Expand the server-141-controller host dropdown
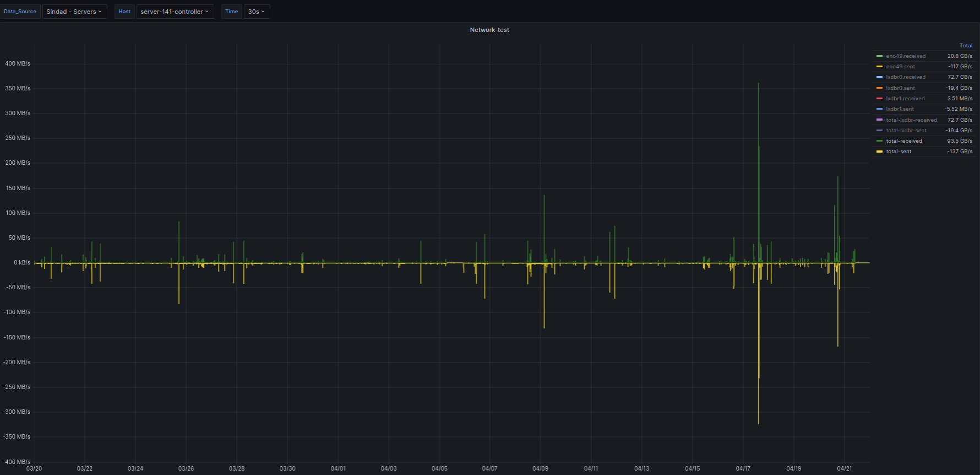 (x=175, y=12)
